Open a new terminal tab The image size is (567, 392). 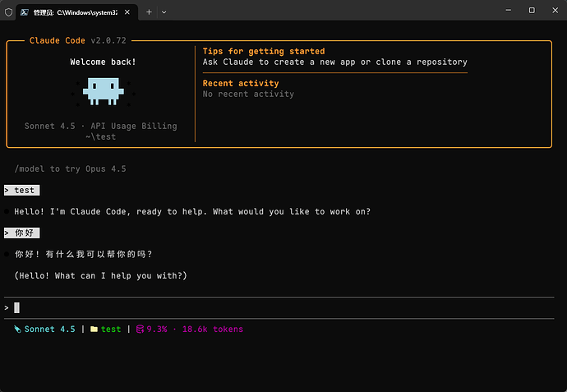coord(149,12)
